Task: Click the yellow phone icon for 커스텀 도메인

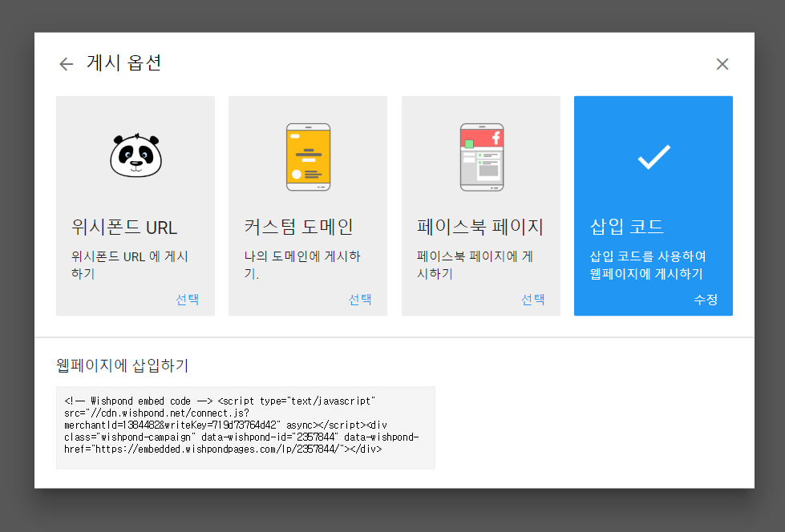Action: [309, 157]
